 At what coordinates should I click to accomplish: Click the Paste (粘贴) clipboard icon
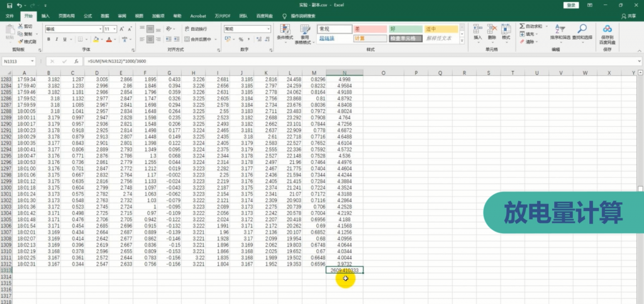pyautogui.click(x=9, y=30)
